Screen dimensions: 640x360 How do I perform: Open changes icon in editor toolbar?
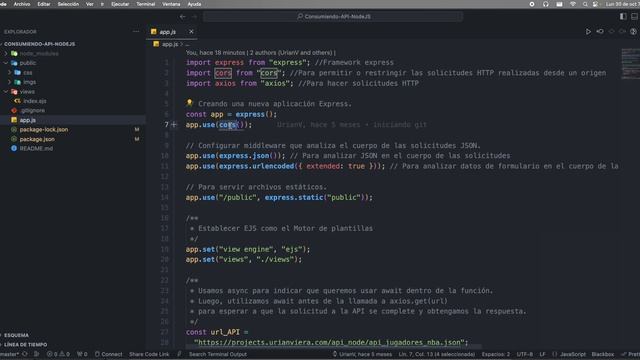click(x=600, y=31)
